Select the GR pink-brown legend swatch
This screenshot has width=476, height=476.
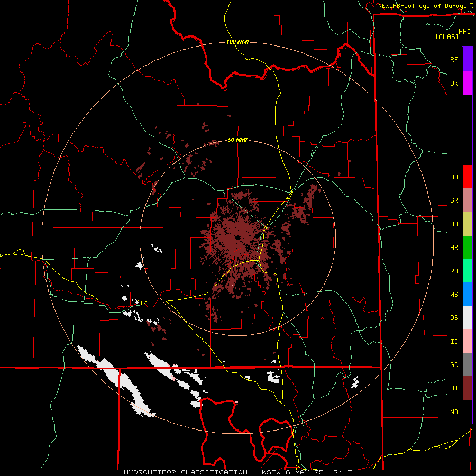pyautogui.click(x=467, y=200)
